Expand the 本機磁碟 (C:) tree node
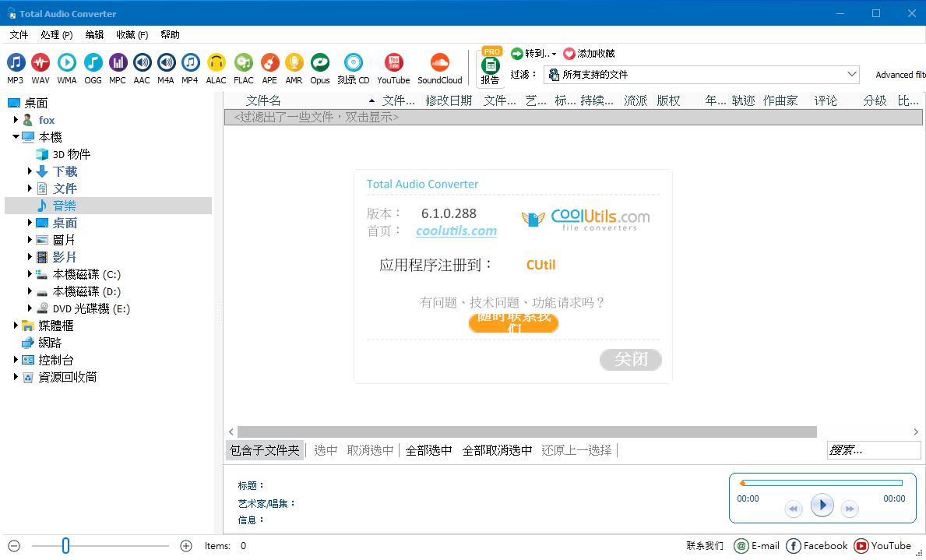 (x=30, y=274)
